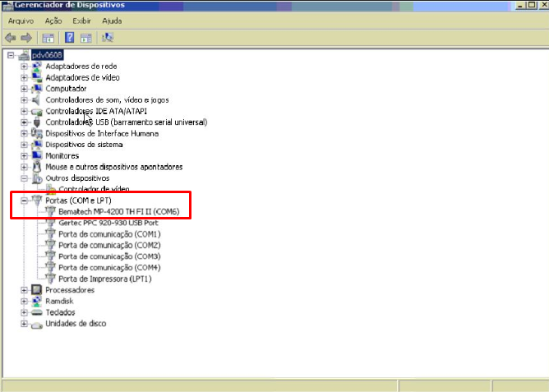Expand Dispositivos de Interface Humana node
Screen dimensions: 549x392
(x=24, y=133)
